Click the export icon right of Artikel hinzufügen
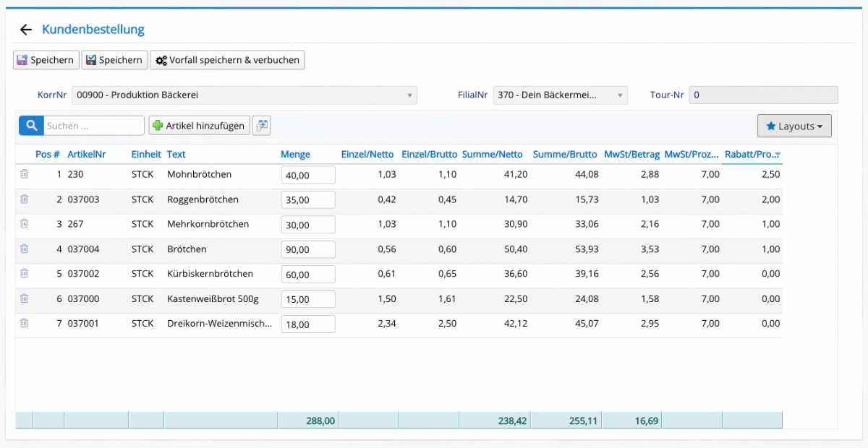This screenshot has height=448, width=868. click(261, 126)
